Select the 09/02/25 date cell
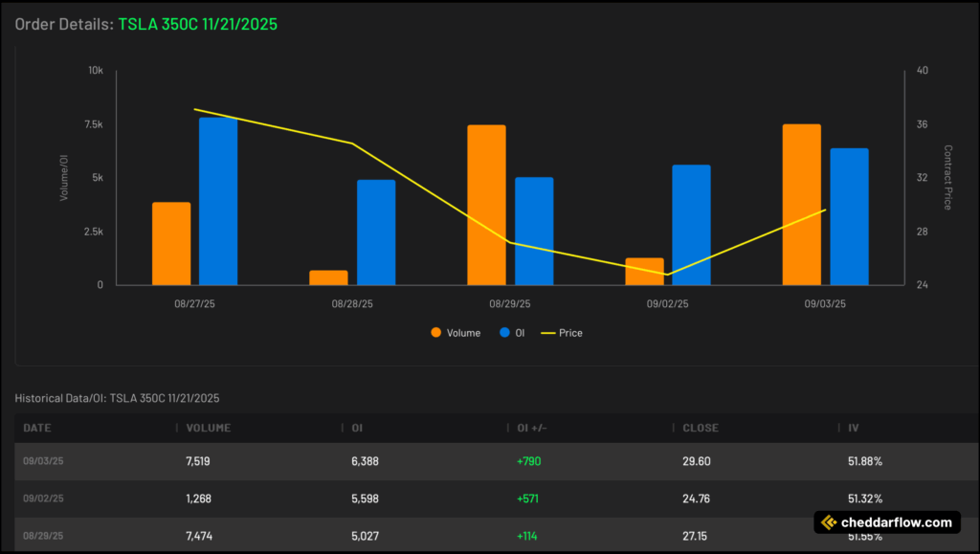 coord(43,499)
